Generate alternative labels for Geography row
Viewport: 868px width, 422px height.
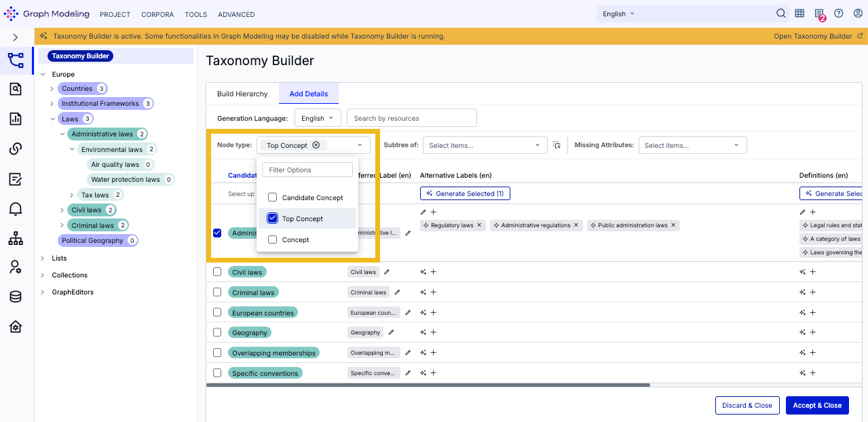(x=423, y=332)
